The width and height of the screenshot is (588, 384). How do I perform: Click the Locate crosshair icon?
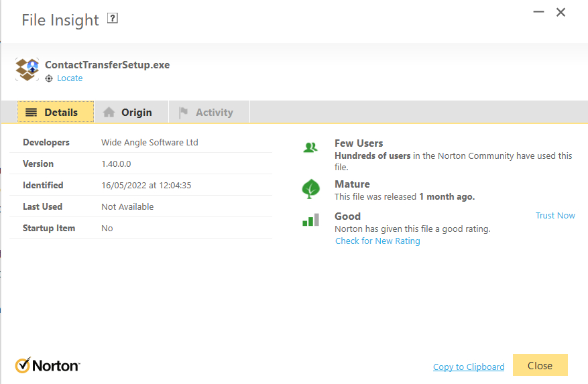[x=49, y=78]
